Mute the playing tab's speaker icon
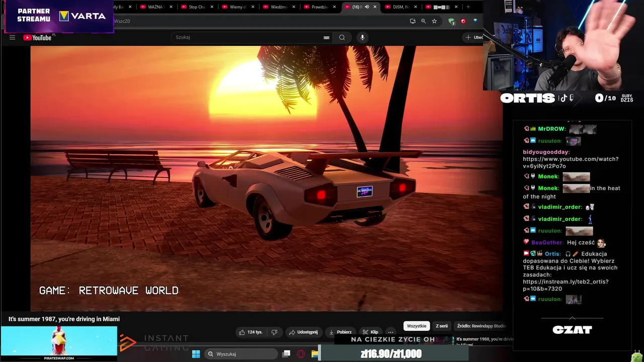 pyautogui.click(x=366, y=7)
